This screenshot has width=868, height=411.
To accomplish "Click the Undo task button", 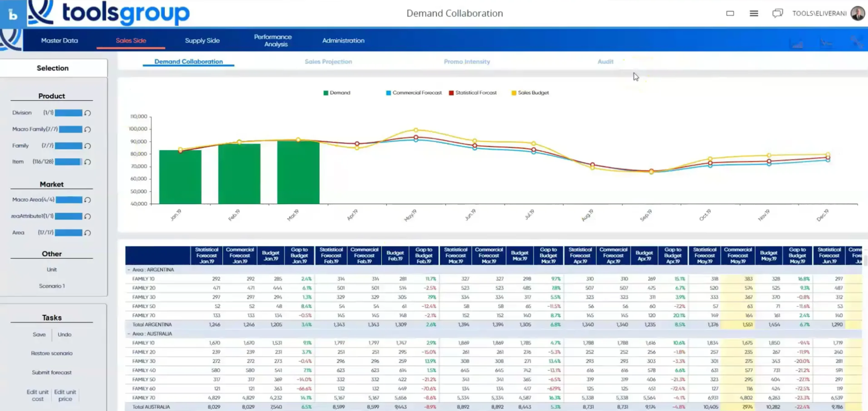I will (65, 335).
